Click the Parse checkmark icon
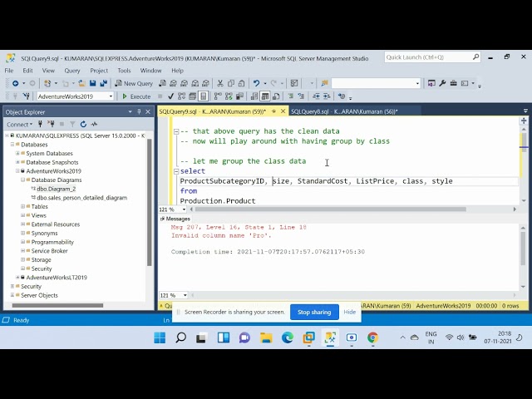 point(170,96)
